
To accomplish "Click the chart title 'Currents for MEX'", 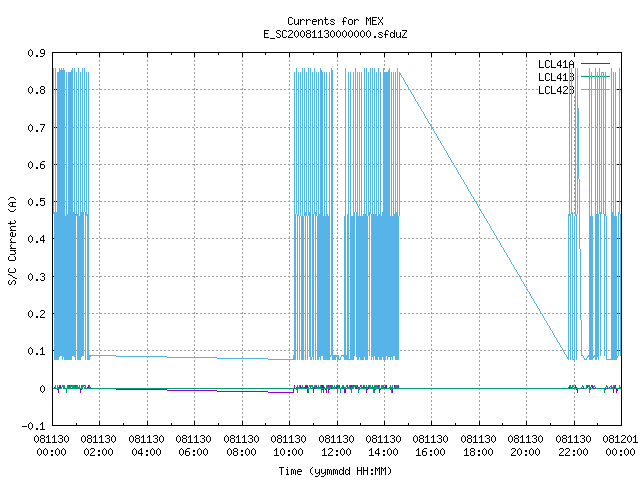I will click(335, 21).
